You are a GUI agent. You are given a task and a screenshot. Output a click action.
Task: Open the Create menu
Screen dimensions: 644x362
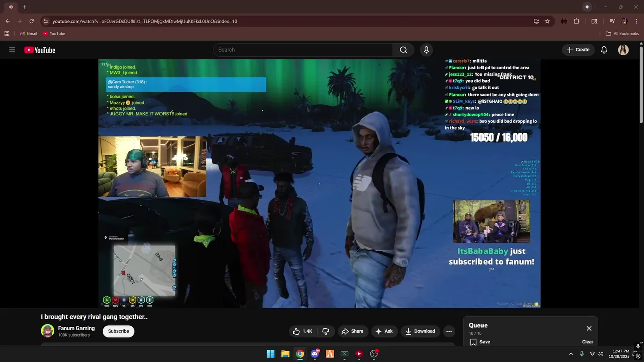click(x=578, y=50)
